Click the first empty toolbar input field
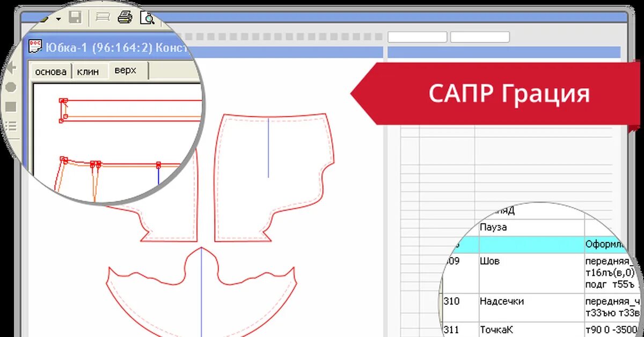This screenshot has width=644, height=337. pyautogui.click(x=417, y=37)
